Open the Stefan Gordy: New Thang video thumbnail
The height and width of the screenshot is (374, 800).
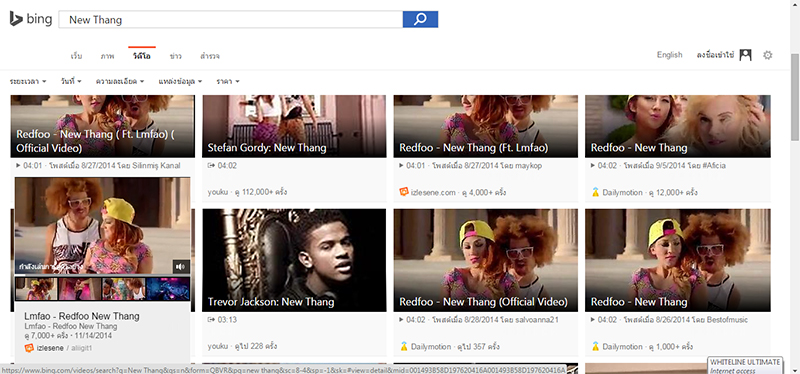tap(294, 126)
